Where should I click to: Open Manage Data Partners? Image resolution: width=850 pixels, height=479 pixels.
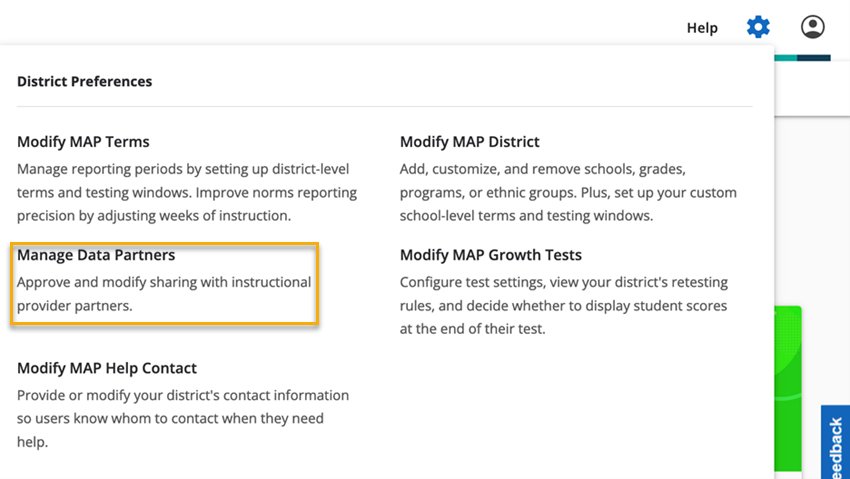coord(96,256)
